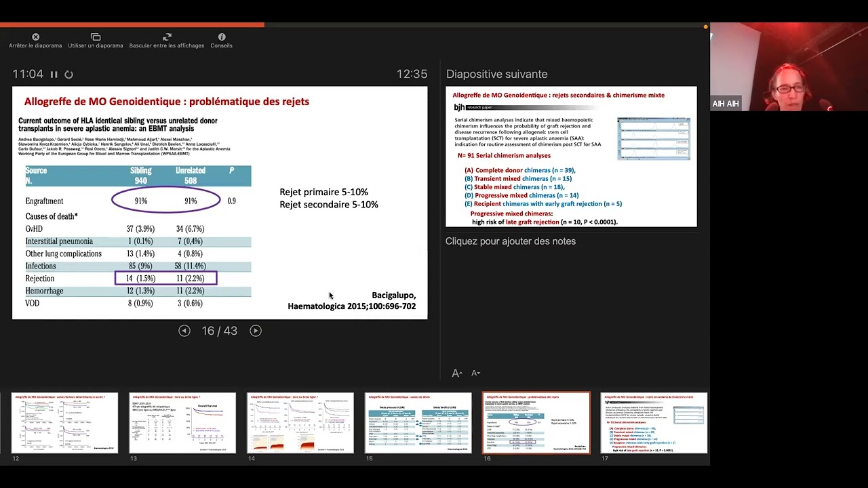This screenshot has height=488, width=868.
Task: Click 'N= 91 Serial chimerism analyses' text
Action: [x=504, y=156]
